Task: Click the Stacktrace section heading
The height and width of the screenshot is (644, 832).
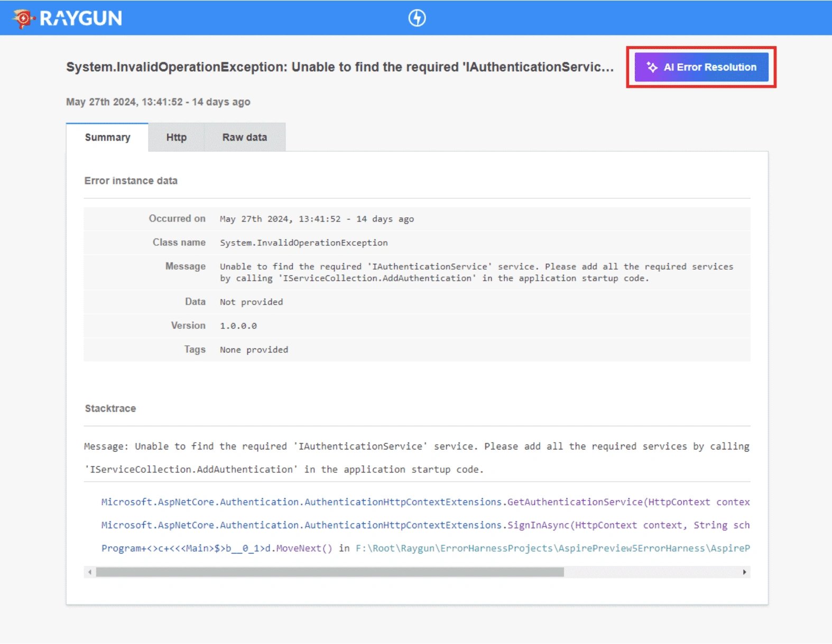Action: pos(110,408)
